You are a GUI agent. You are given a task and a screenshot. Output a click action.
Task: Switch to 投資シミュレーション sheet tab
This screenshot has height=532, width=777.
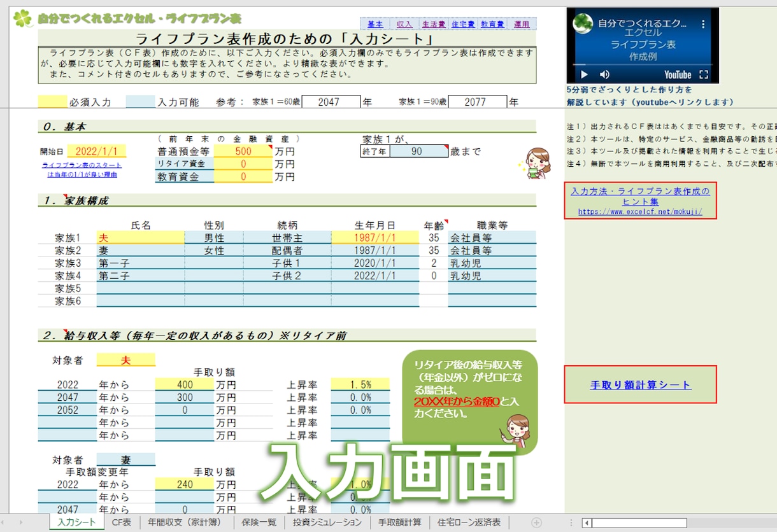[x=329, y=522]
